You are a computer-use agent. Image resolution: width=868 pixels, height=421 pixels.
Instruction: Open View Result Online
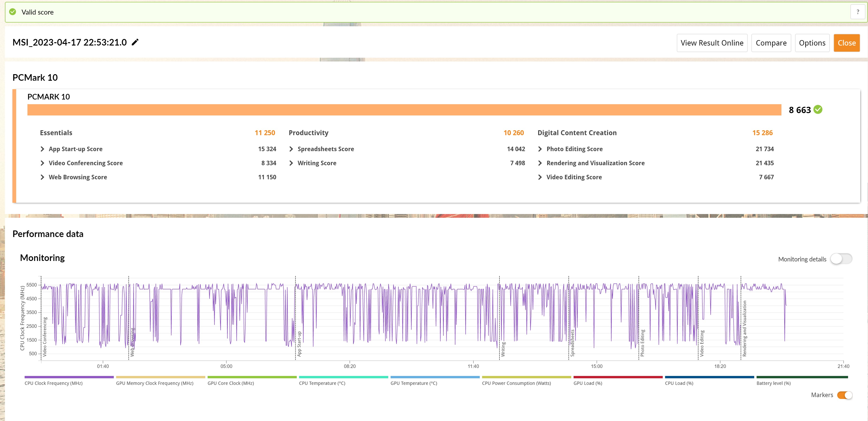712,43
